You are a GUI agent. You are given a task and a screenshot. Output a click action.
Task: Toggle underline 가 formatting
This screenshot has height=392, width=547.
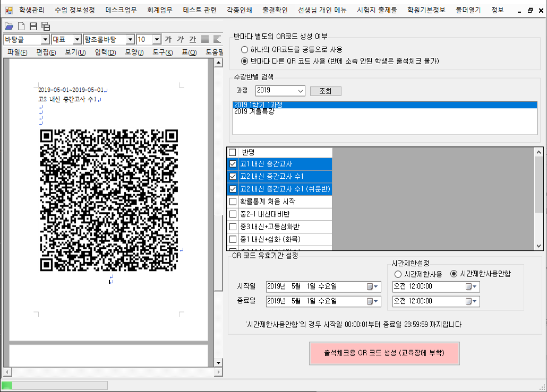click(193, 39)
